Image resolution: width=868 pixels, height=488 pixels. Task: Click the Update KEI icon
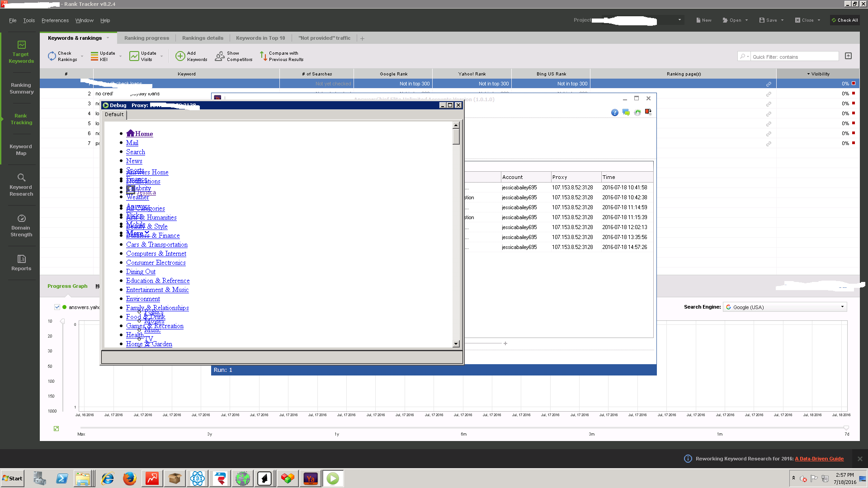pyautogui.click(x=94, y=56)
